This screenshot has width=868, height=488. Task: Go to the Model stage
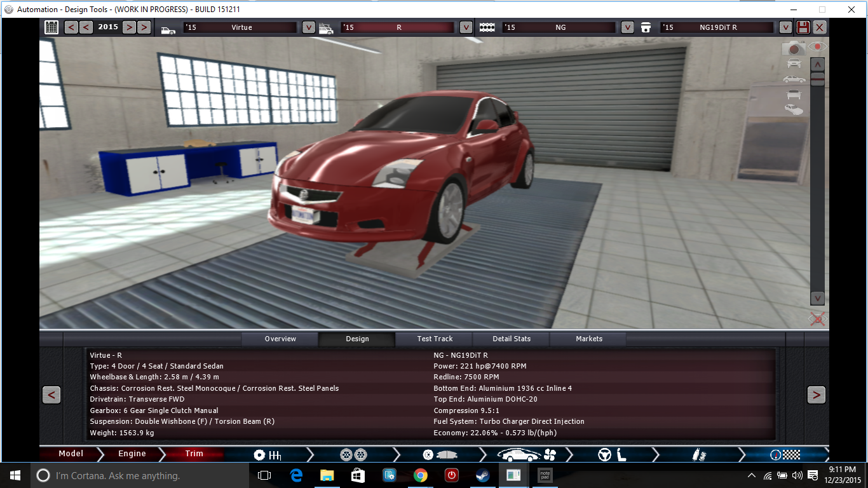coord(71,454)
